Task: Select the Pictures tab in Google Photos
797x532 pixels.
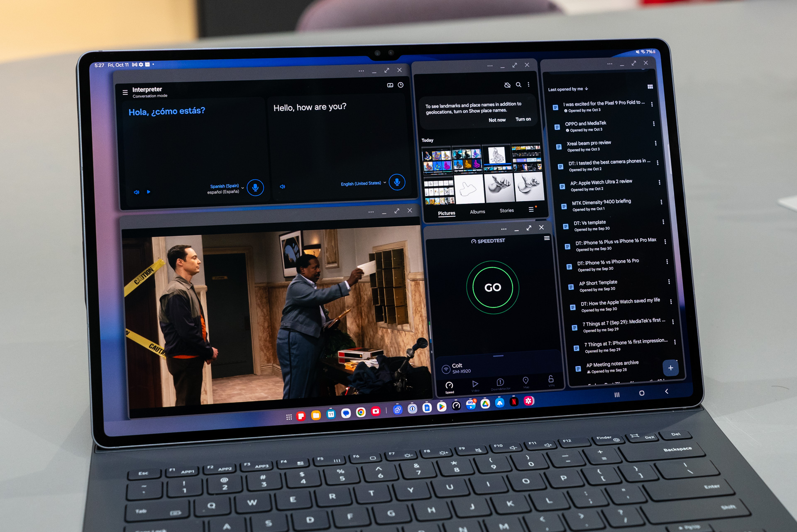Action: (447, 213)
